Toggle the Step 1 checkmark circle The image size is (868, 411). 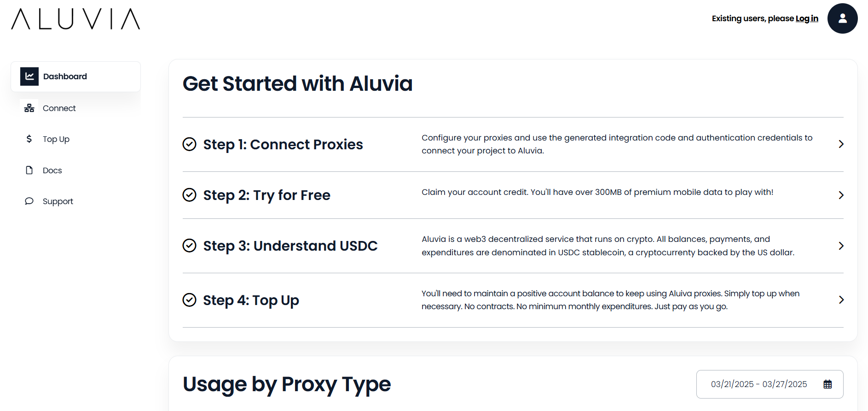[190, 144]
